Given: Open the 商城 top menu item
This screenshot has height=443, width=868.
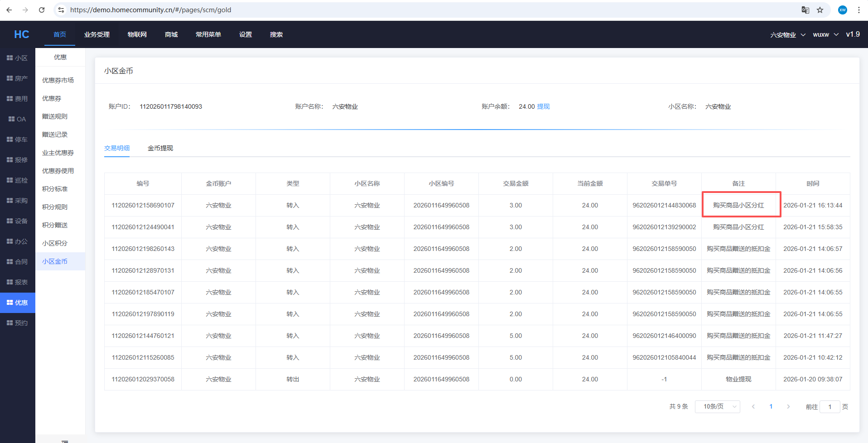Looking at the screenshot, I should pos(171,34).
